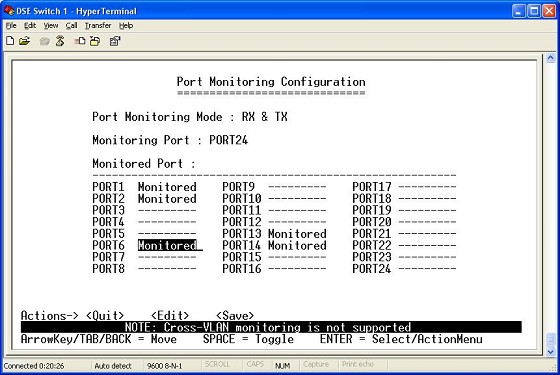Screen dimensions: 560x375
Task: Click the 9600 8-N-1 status field
Action: (x=165, y=366)
